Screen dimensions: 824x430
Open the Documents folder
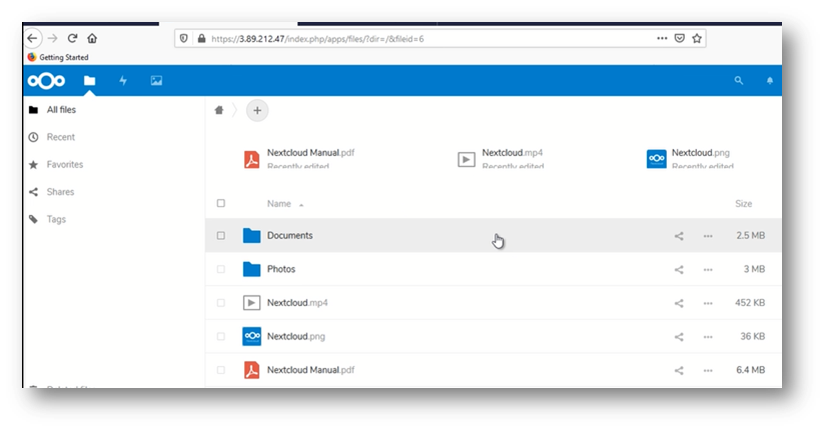coord(290,236)
